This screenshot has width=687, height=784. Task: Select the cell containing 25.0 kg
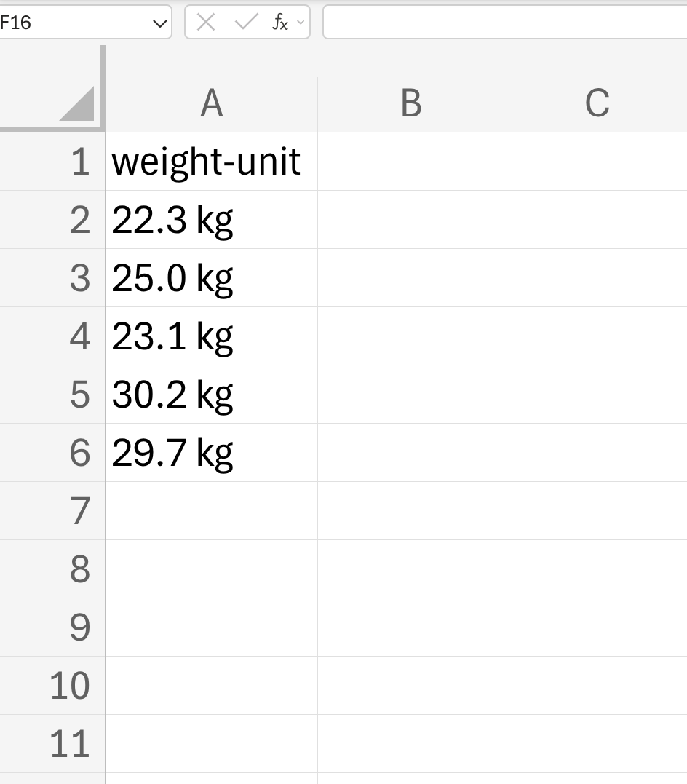coord(212,278)
